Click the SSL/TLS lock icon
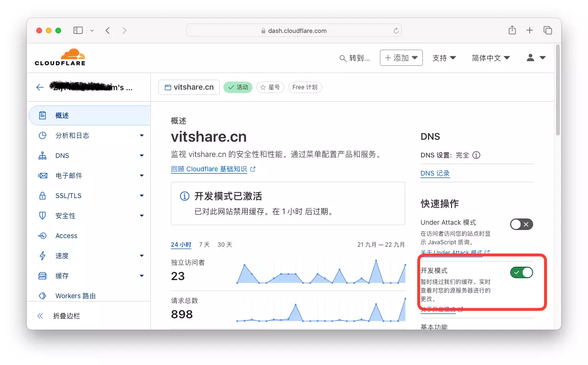Screen dimensions: 588x365 point(42,196)
